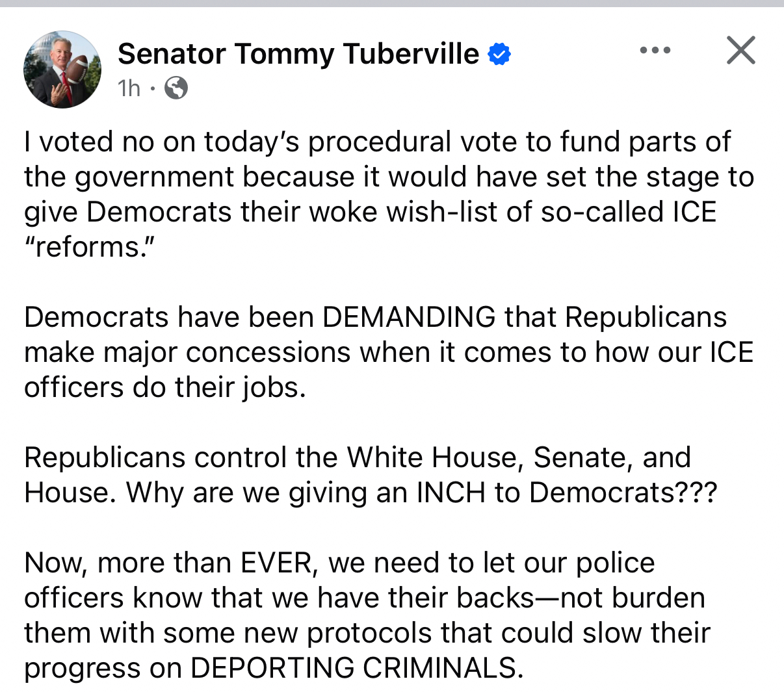This screenshot has height=692, width=784.
Task: Click the word "DEMANDING" in the post
Action: pos(409,318)
